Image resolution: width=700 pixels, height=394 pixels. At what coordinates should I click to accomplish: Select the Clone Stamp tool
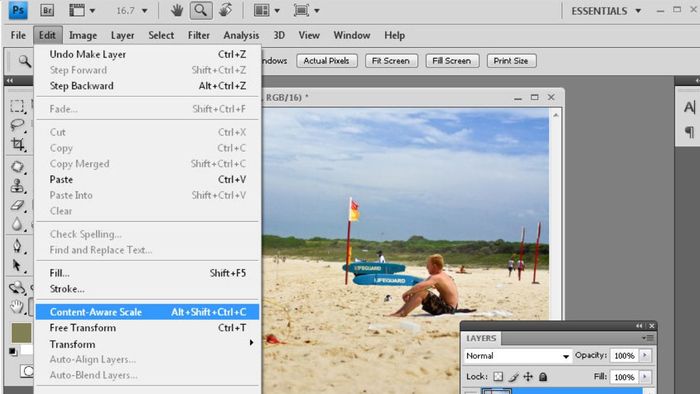click(x=17, y=186)
